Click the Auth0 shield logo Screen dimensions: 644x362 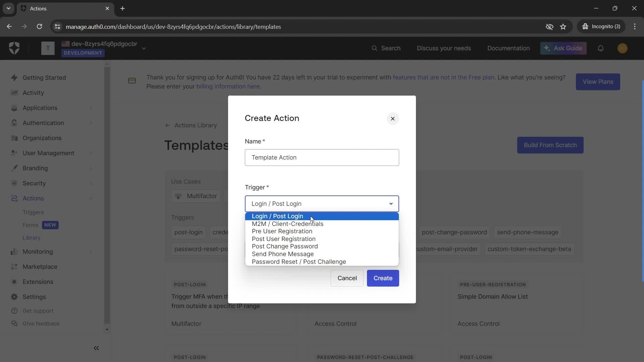(14, 48)
